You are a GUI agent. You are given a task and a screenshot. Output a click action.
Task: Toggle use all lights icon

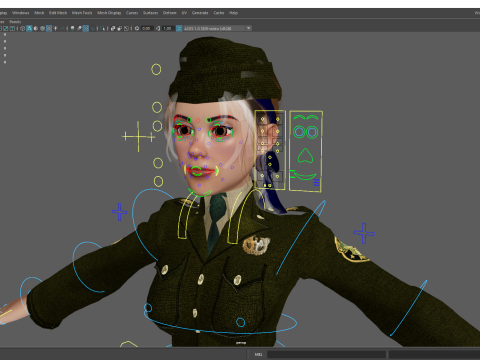pyautogui.click(x=56, y=28)
